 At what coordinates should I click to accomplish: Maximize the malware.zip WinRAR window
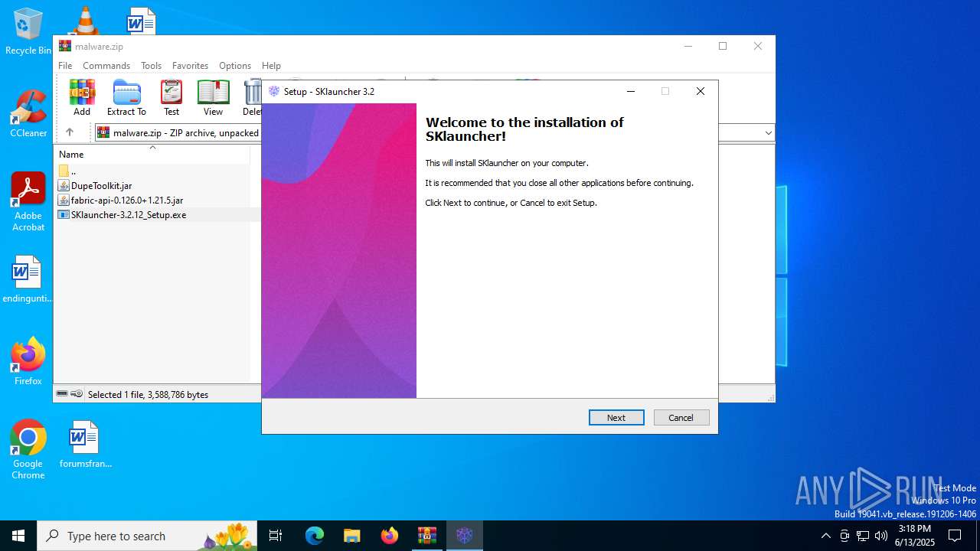[722, 46]
